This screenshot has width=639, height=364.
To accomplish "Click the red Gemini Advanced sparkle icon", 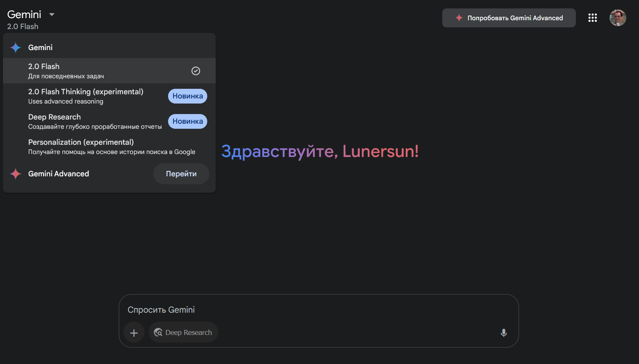I will 16,174.
